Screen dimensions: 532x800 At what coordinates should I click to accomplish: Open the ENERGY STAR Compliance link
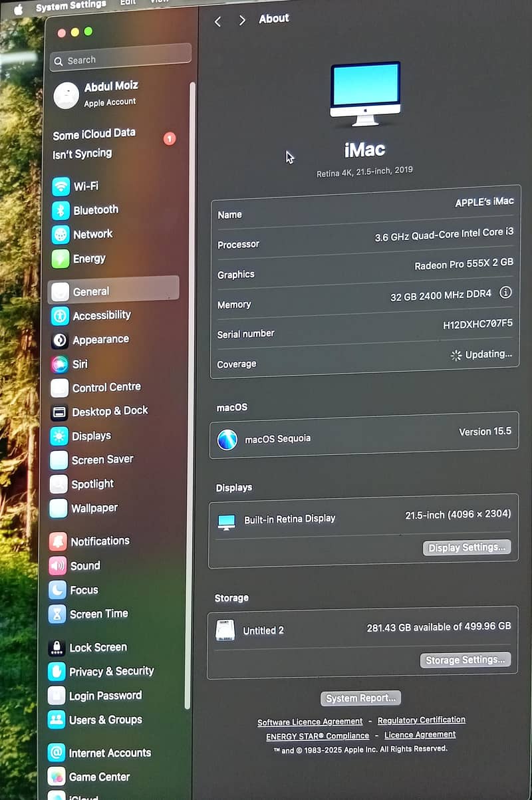317,736
